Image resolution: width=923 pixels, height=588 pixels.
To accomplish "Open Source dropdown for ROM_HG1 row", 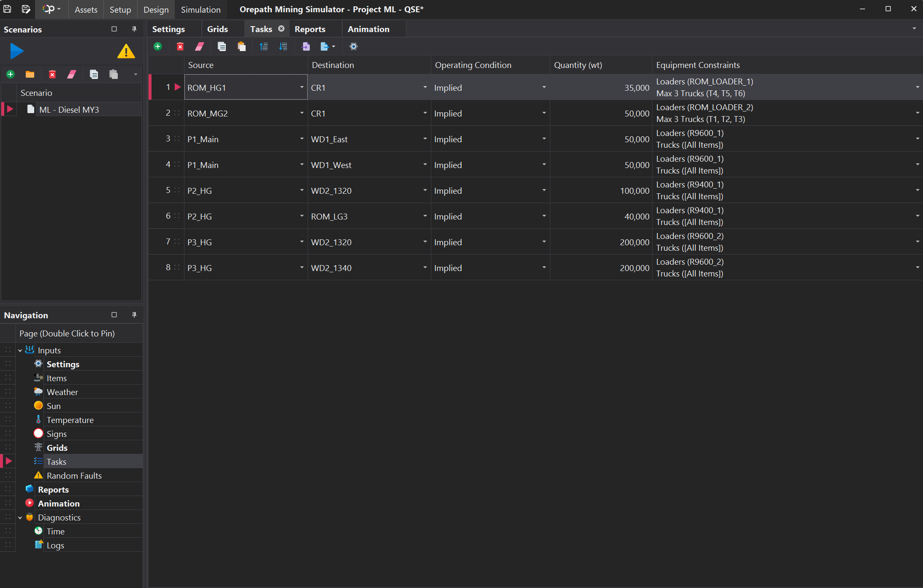I will (302, 87).
